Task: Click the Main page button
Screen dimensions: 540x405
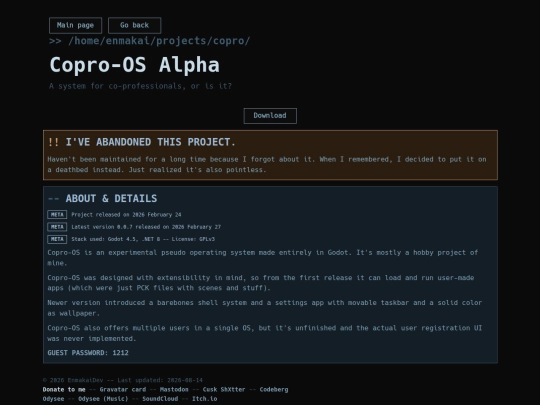Action: [75, 25]
